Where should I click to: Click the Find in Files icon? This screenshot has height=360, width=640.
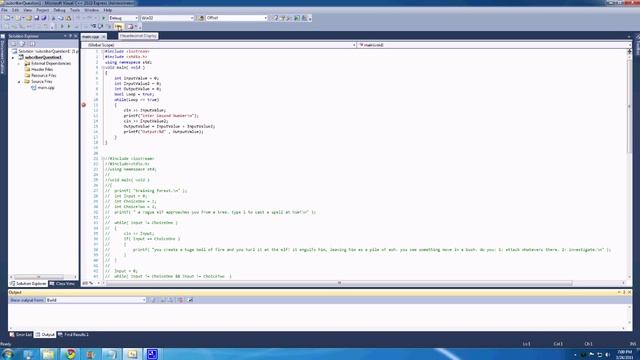click(x=201, y=18)
